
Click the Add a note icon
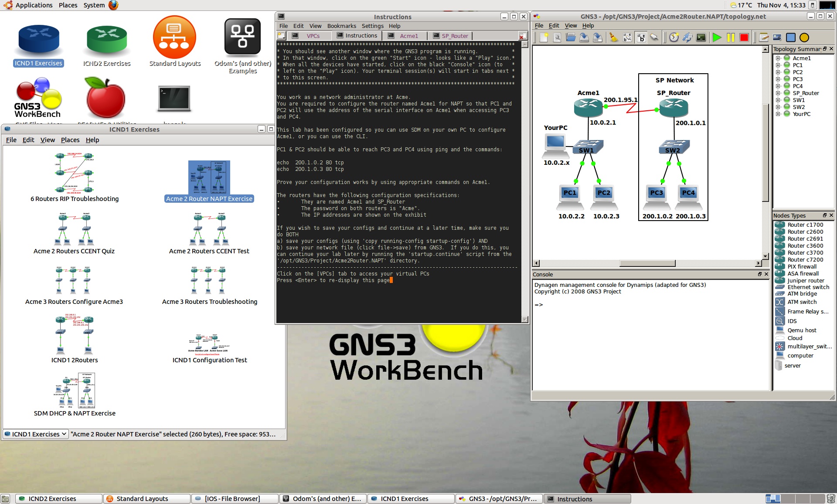(764, 38)
